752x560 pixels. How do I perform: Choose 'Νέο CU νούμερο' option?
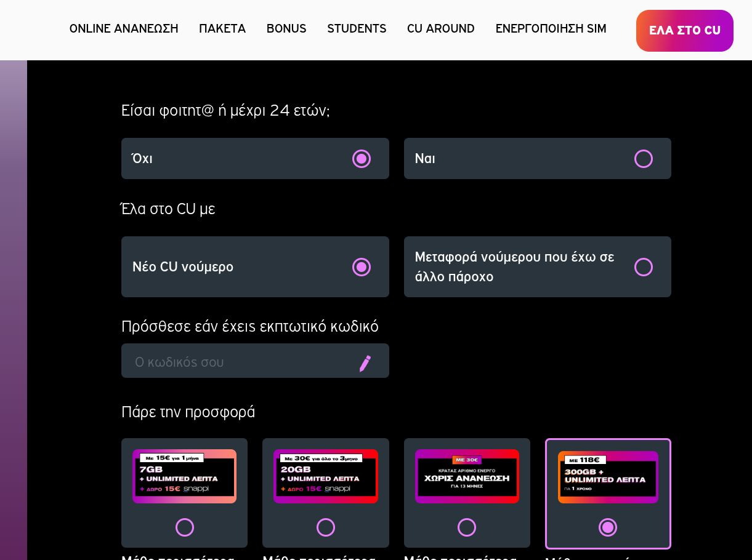(361, 267)
